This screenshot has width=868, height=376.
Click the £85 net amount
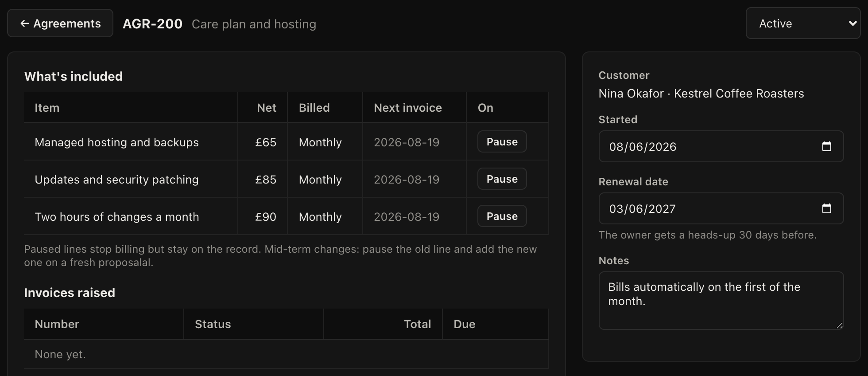[266, 180]
